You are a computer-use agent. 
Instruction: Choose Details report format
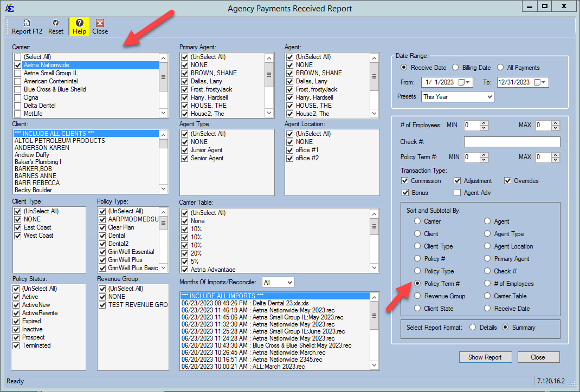[473, 328]
